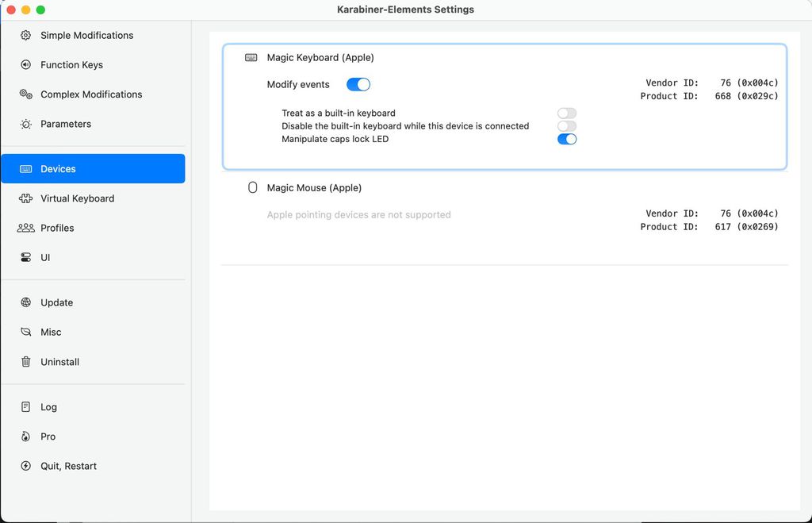The height and width of the screenshot is (523, 812).
Task: Click the Virtual Keyboard puzzle icon
Action: (25, 198)
